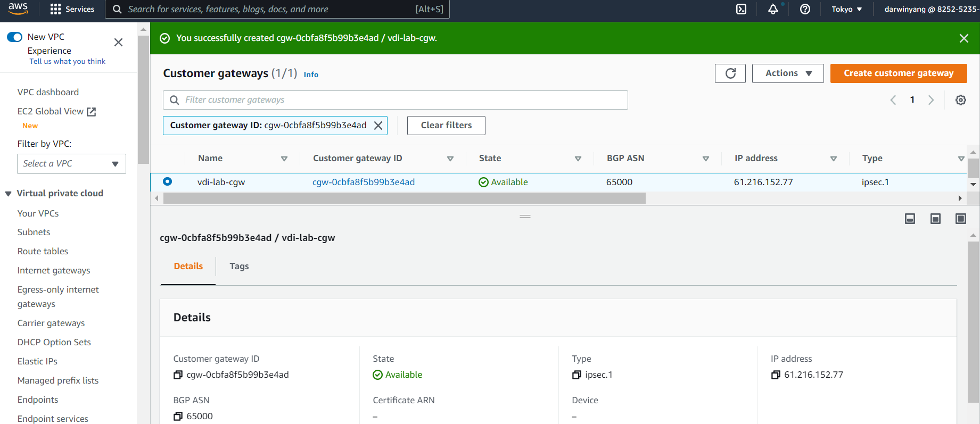The width and height of the screenshot is (980, 424).
Task: Copy the IP address 61.216.152.77
Action: tap(776, 375)
